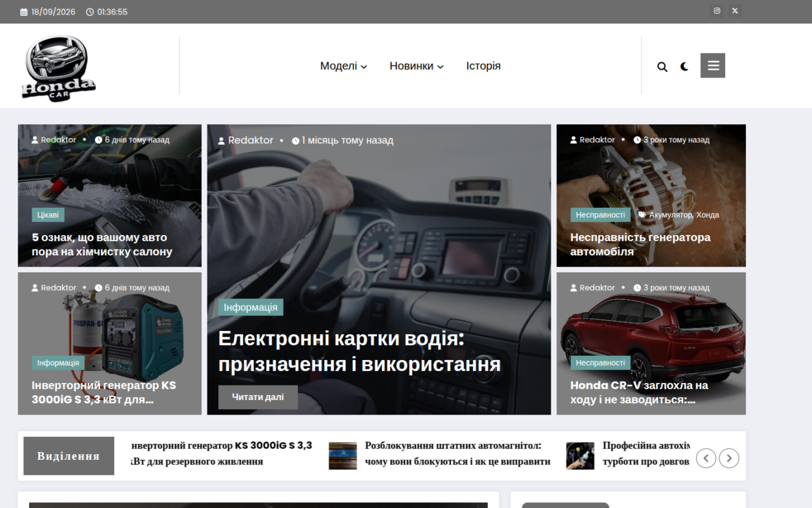The width and height of the screenshot is (812, 508).
Task: Open the Honda CR-V заглохла article
Action: [639, 392]
